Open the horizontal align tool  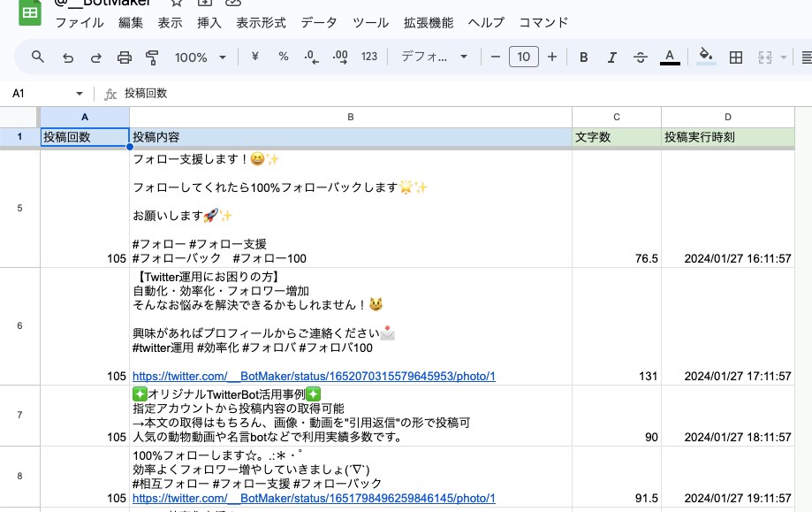[807, 57]
